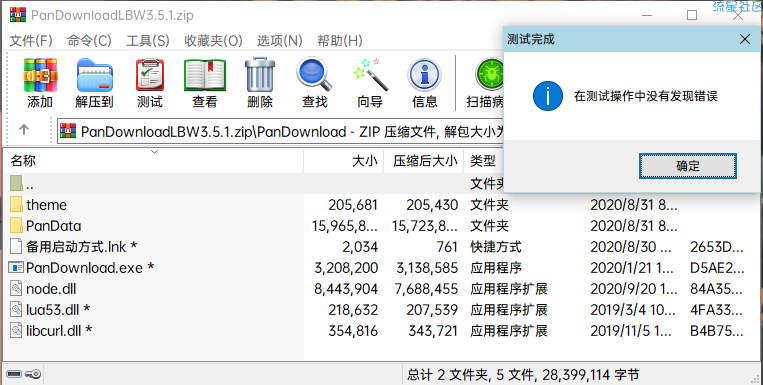Click the blue info icon in dialog
This screenshot has width=763, height=385.
[547, 96]
